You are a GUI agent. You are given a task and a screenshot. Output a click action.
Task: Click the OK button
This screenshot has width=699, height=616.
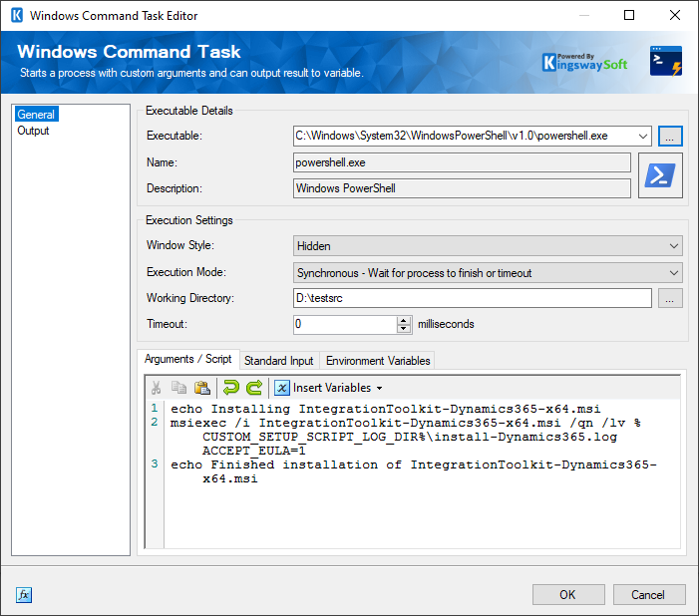pyautogui.click(x=568, y=595)
